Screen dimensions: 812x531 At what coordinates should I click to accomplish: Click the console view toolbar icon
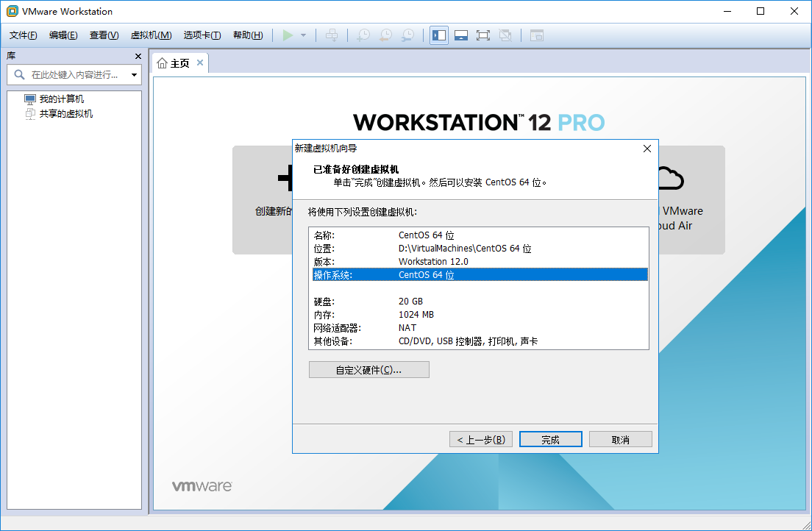537,35
